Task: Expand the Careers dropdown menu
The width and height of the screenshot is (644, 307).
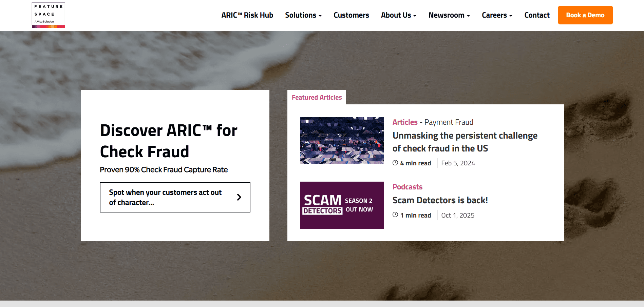Action: click(x=497, y=15)
